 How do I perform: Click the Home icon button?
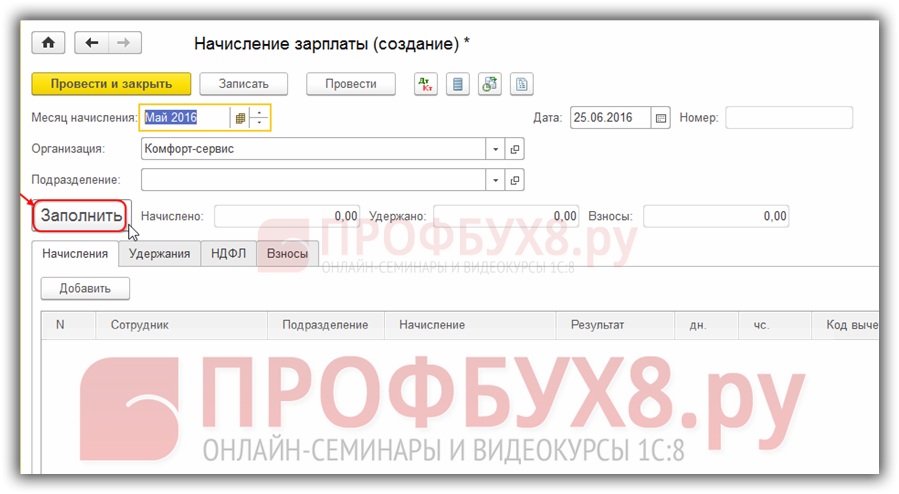tap(47, 43)
